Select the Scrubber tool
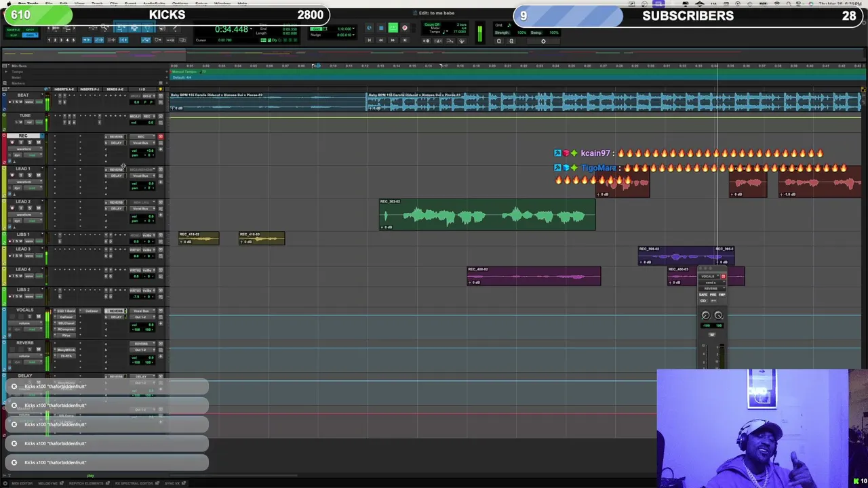Viewport: 868px width, 488px height. click(161, 28)
